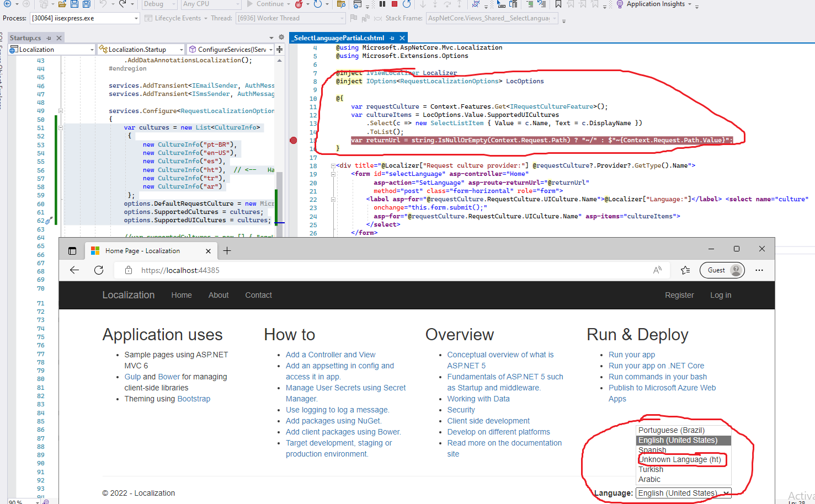Open file with the folder toolbar icon
This screenshot has width=815, height=504.
[62, 4]
